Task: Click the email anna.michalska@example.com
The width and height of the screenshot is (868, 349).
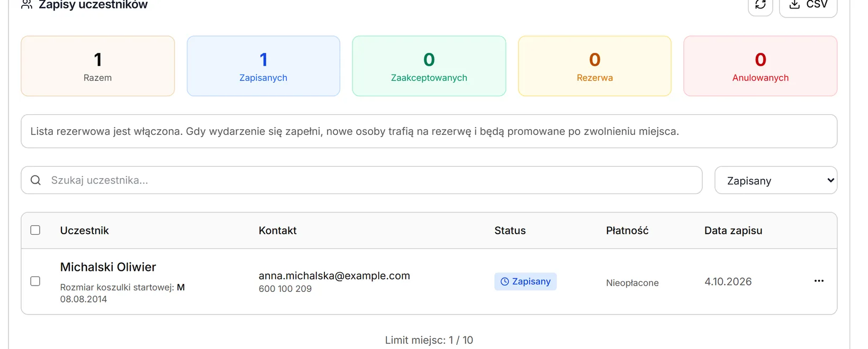Action: (x=334, y=275)
